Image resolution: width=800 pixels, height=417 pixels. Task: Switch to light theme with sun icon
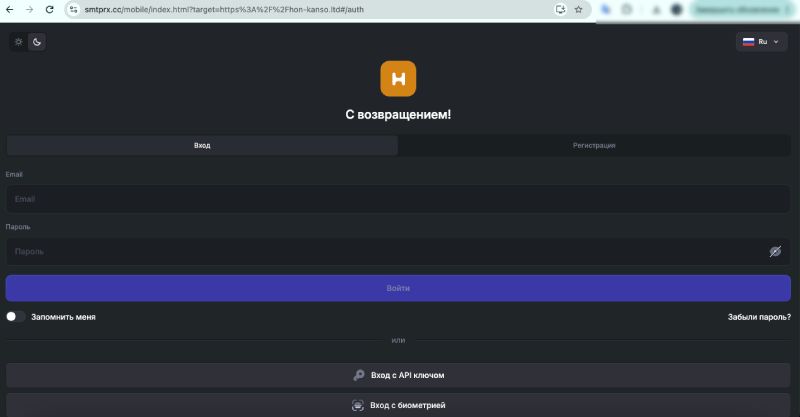click(19, 42)
